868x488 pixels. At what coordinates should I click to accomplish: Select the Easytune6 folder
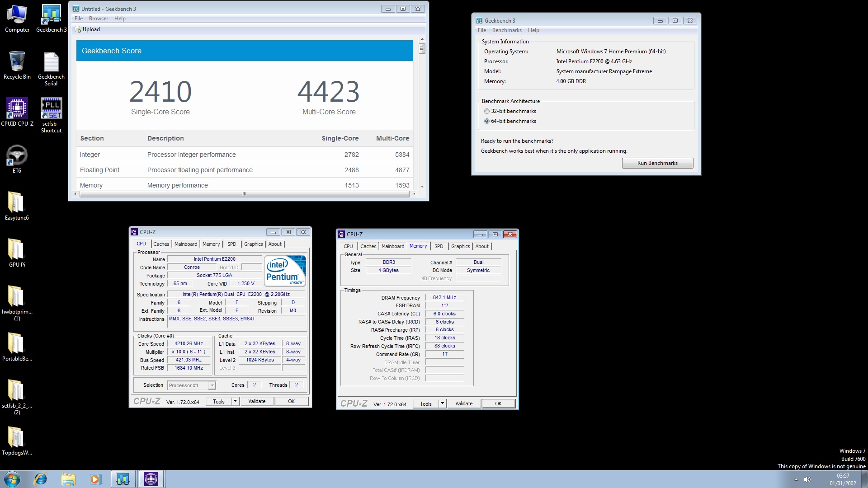[x=17, y=206]
